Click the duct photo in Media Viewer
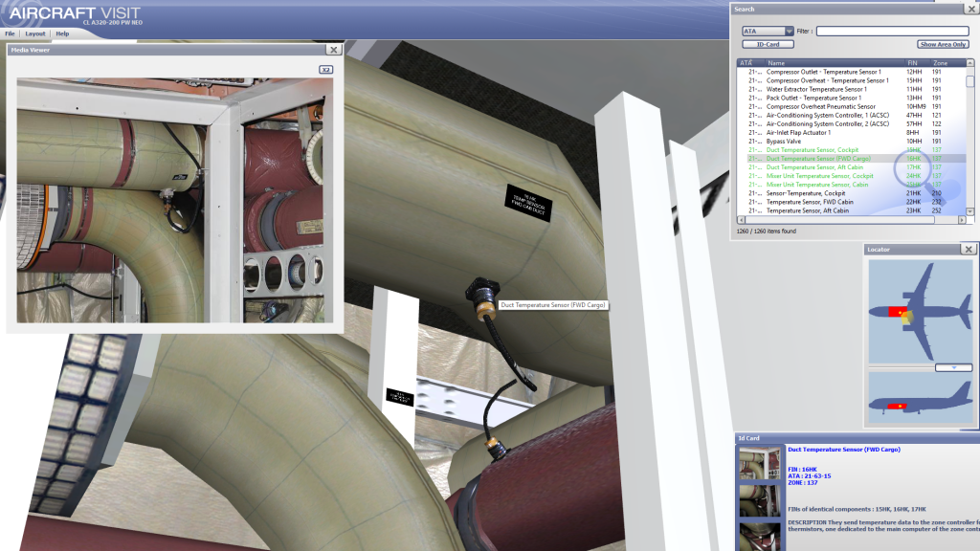Image resolution: width=980 pixels, height=551 pixels. [174, 200]
